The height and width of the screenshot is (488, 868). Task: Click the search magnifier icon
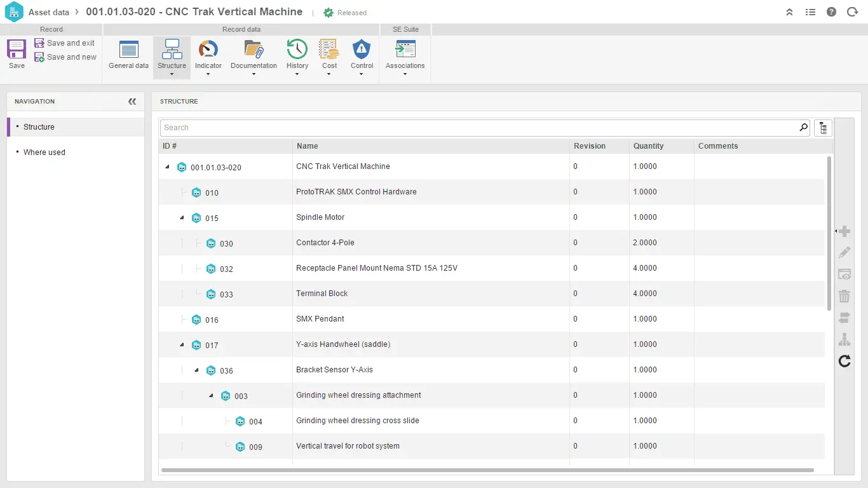pyautogui.click(x=804, y=128)
